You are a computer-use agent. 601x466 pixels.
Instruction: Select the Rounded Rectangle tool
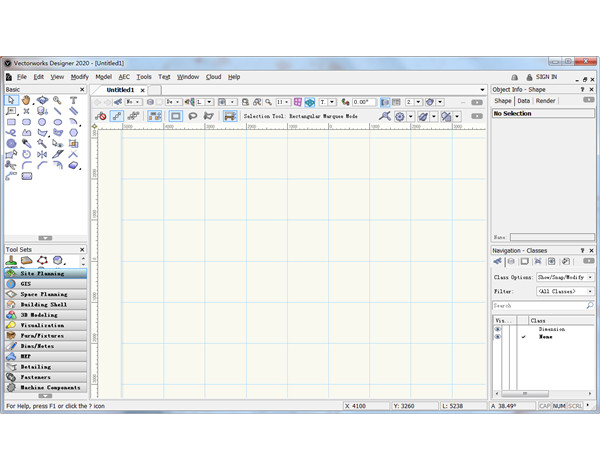click(x=26, y=122)
